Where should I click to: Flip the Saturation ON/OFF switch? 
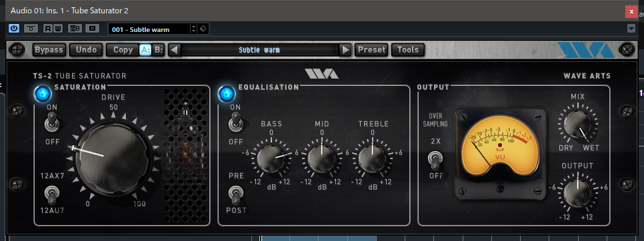[52, 122]
